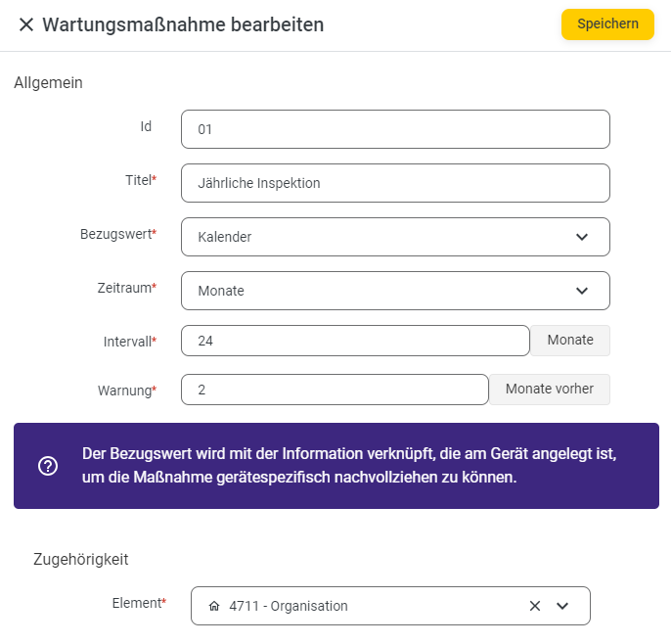This screenshot has height=644, width=671.
Task: Expand the Element dropdown chevron
Action: tap(562, 606)
